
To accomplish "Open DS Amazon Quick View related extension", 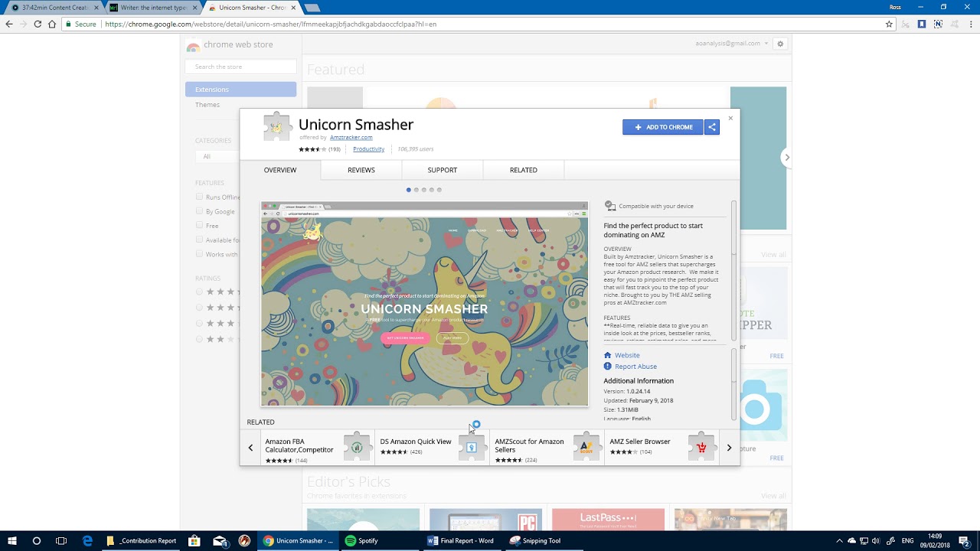I will (x=433, y=448).
